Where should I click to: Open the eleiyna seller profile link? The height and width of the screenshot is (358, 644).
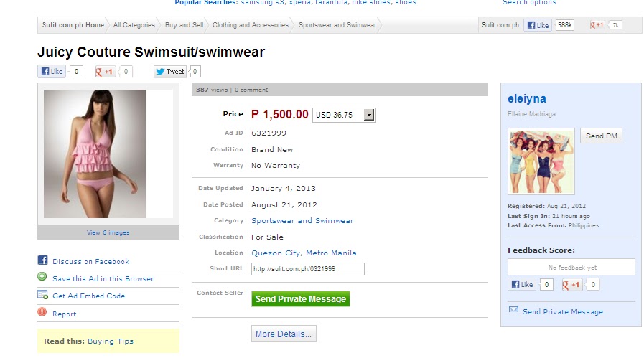(526, 98)
